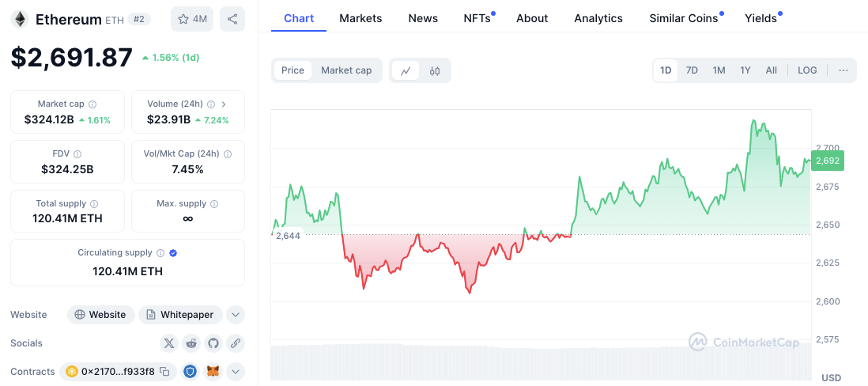Select Price chart toggle
868x386 pixels.
292,70
